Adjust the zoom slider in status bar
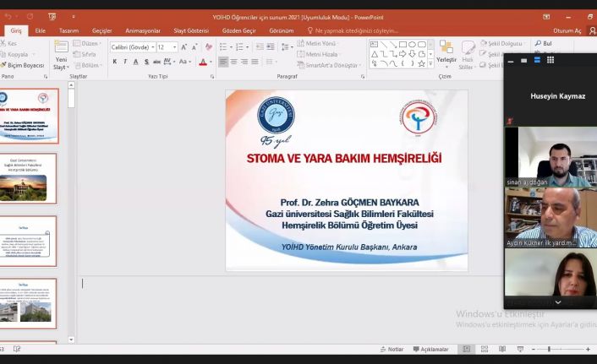Screen dimensions: 597x364 tap(549, 349)
